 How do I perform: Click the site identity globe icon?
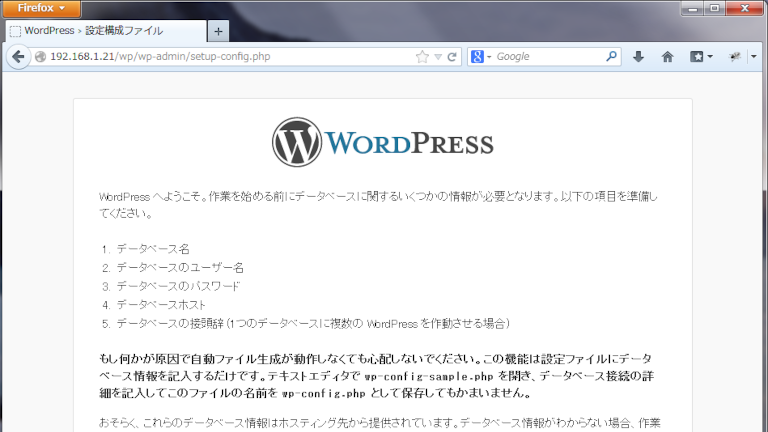41,57
